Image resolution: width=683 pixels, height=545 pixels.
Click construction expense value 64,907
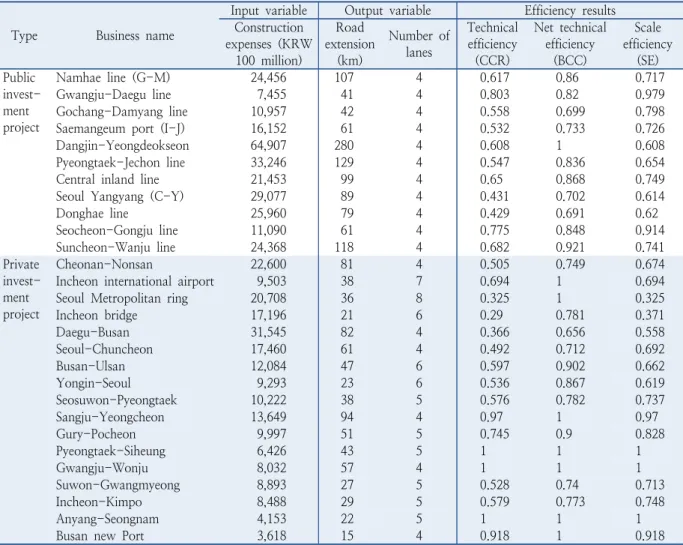268,146
